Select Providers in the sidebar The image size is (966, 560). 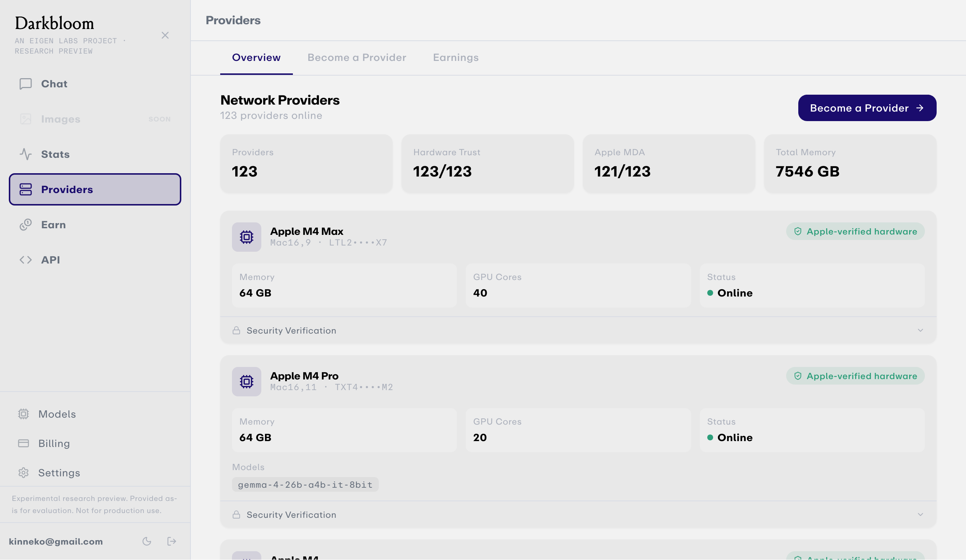tap(95, 190)
